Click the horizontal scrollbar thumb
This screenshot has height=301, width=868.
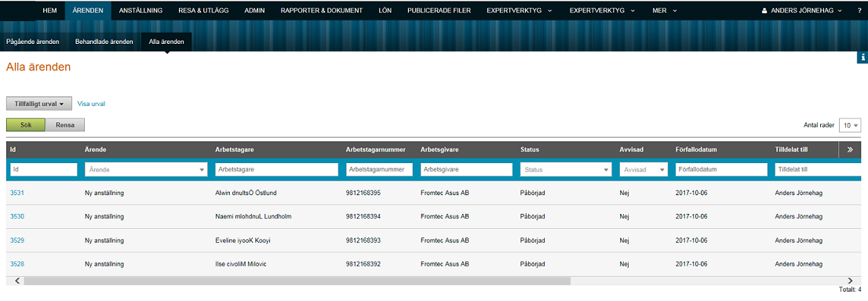pos(297,281)
